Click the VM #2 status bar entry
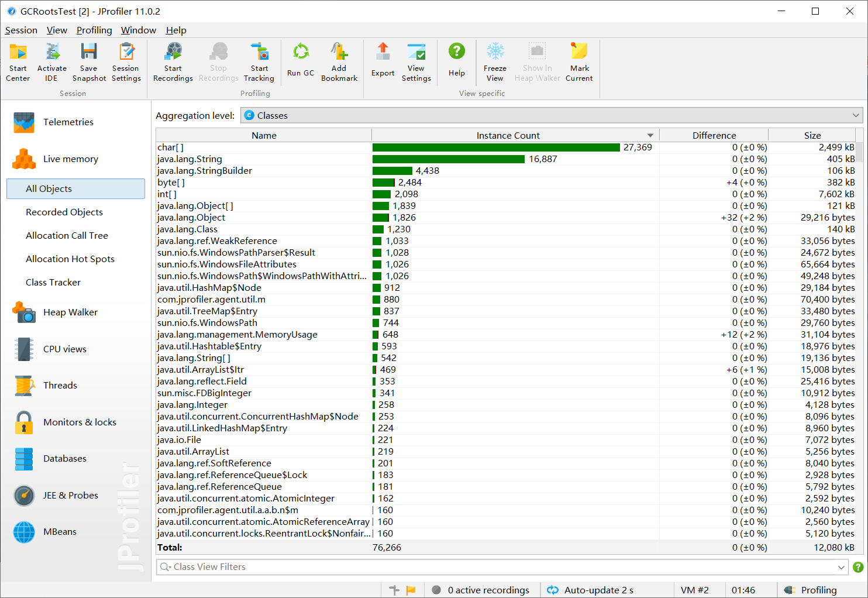 coord(695,590)
